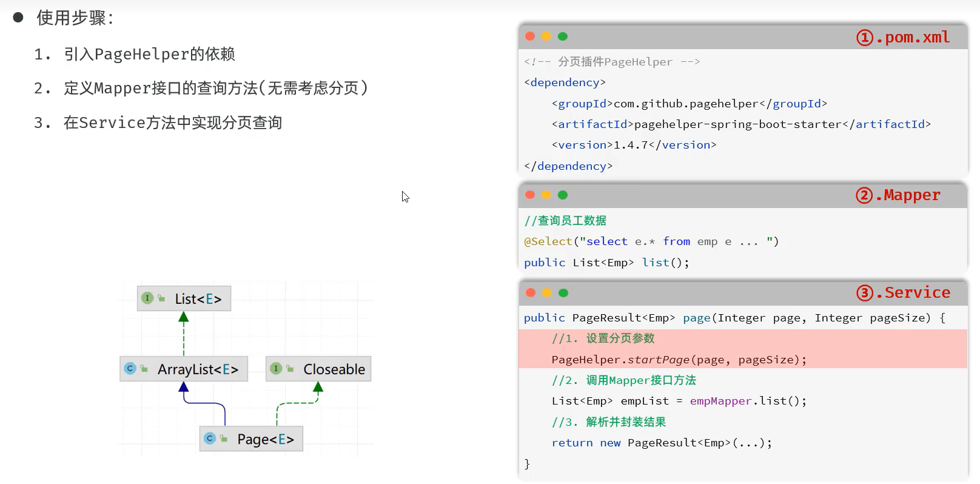Click the green dot in pom.xml window

[563, 36]
